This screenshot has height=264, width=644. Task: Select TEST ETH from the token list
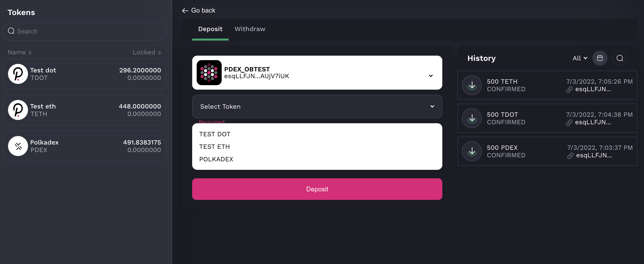(214, 147)
